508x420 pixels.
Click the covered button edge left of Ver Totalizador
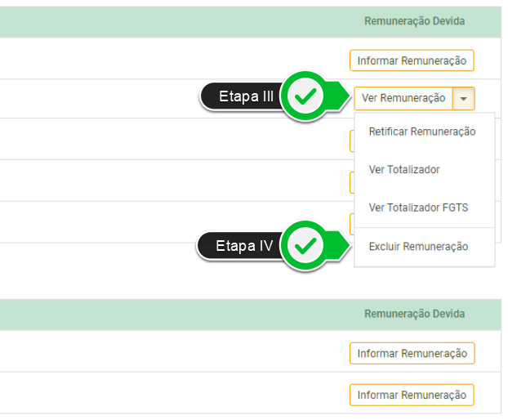tap(352, 182)
